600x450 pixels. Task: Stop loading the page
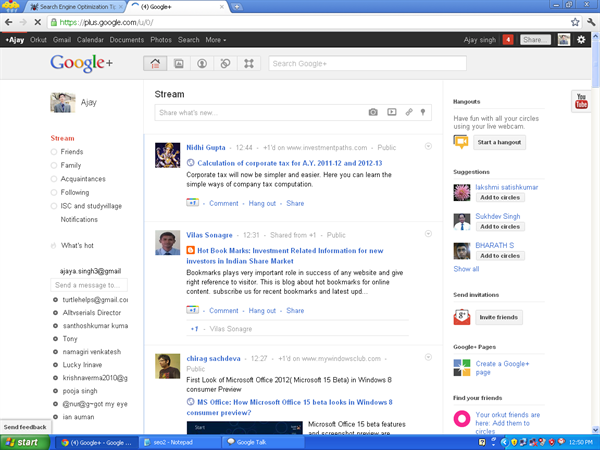pos(38,22)
